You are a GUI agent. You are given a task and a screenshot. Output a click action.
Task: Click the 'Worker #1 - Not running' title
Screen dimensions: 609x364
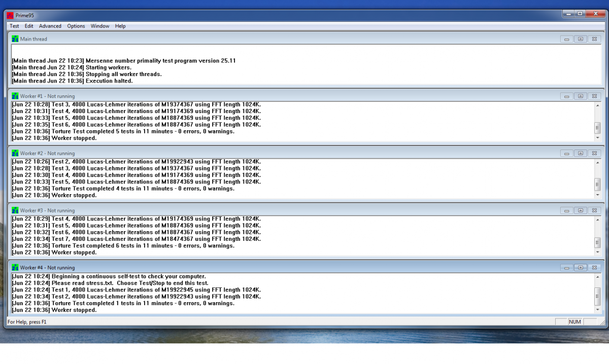[47, 96]
